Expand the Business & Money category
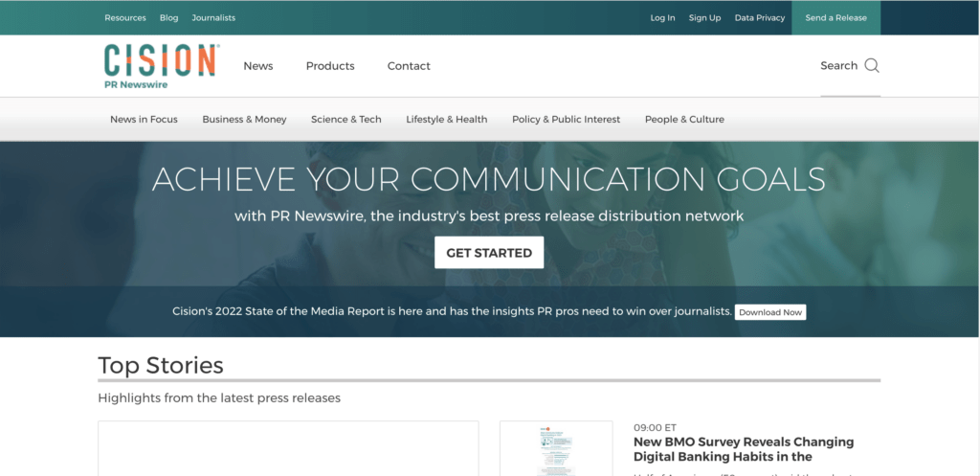 tap(244, 119)
